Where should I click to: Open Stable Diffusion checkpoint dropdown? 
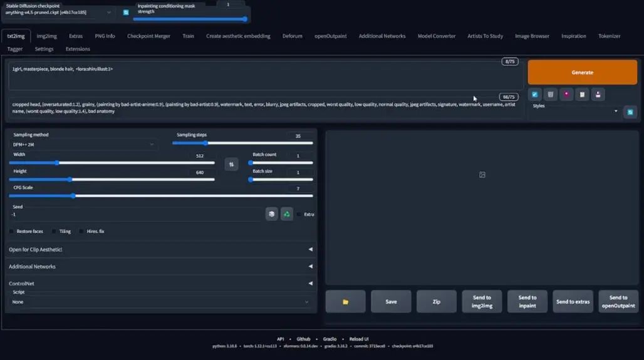(58, 13)
